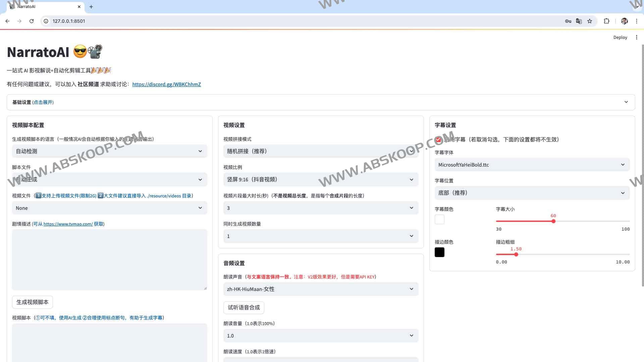The height and width of the screenshot is (362, 644).
Task: Open the browser extensions icon
Action: (607, 21)
